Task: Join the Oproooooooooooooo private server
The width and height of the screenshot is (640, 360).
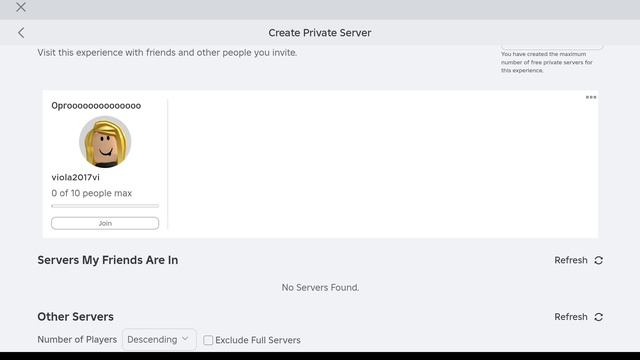Action: pos(105,223)
